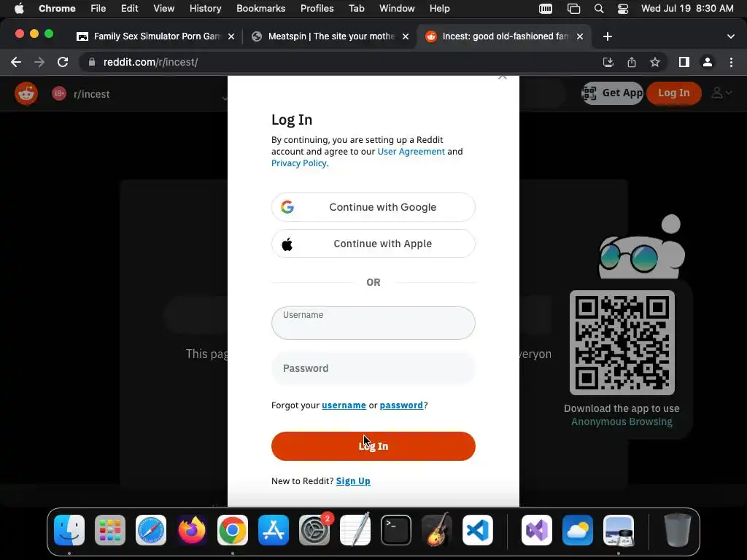The image size is (747, 560).
Task: Open the File menu
Action: pos(98,9)
